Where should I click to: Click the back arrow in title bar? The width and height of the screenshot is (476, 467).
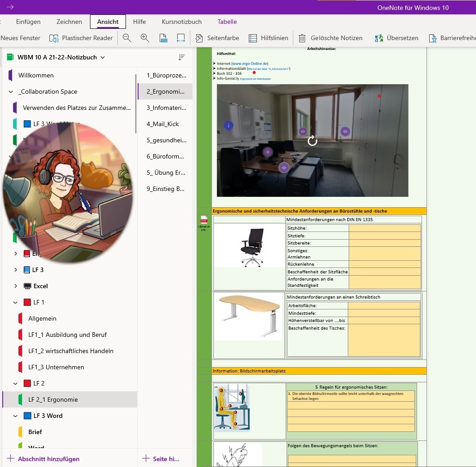[x=10, y=7]
